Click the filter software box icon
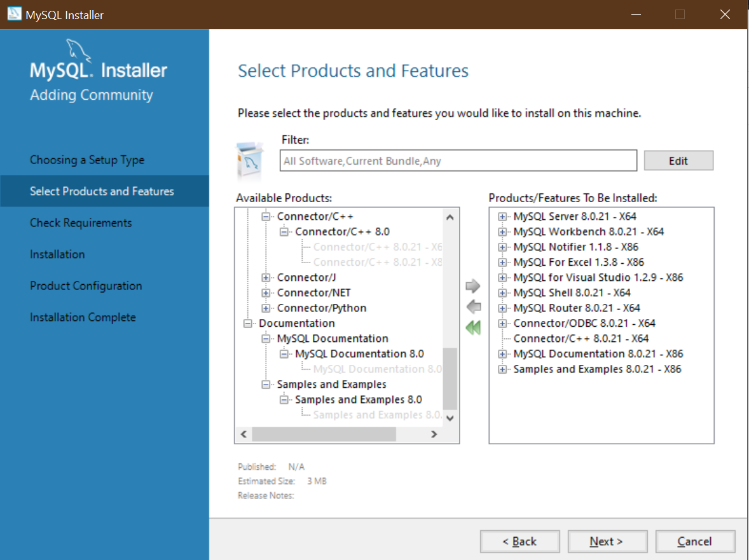749x560 pixels. click(250, 160)
